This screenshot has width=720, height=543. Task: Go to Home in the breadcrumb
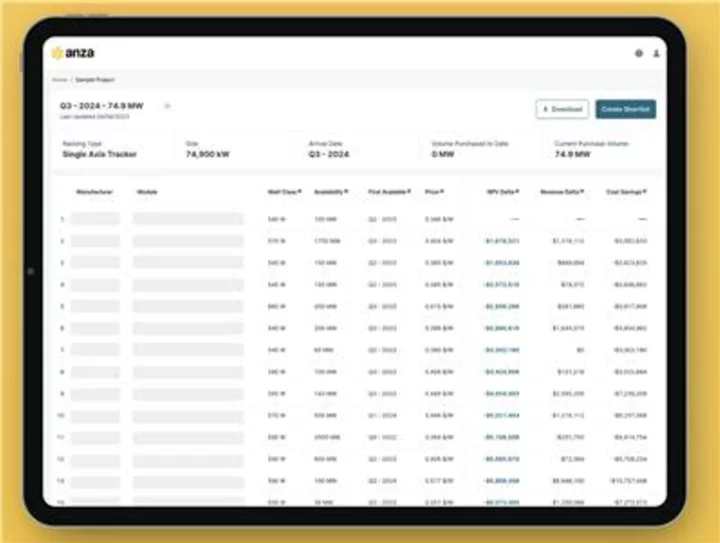(59, 80)
